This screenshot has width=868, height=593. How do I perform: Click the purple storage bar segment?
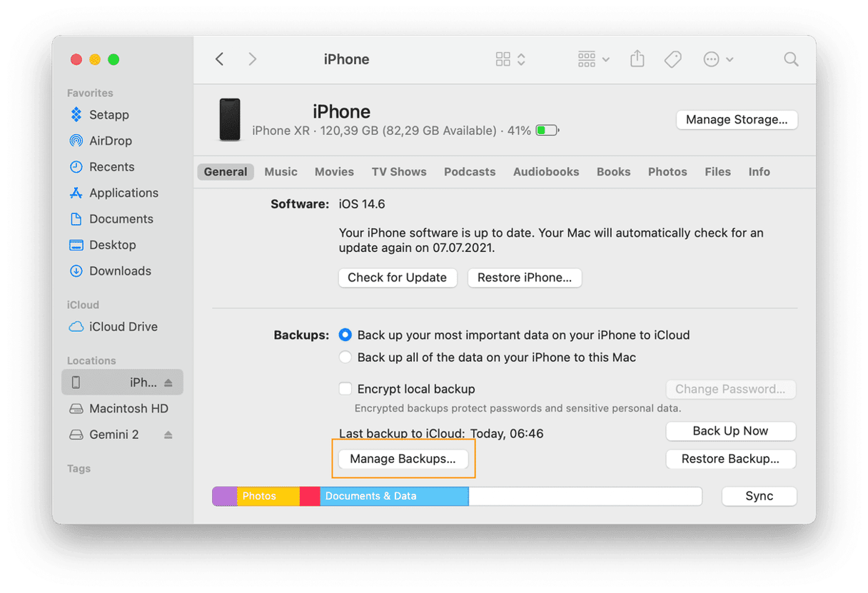click(225, 496)
